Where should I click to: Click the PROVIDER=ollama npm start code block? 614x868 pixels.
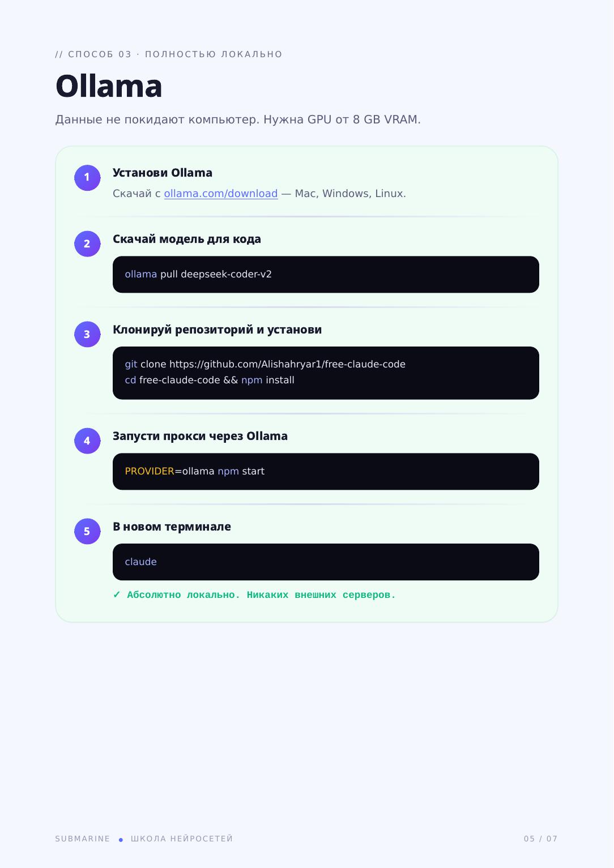[326, 472]
